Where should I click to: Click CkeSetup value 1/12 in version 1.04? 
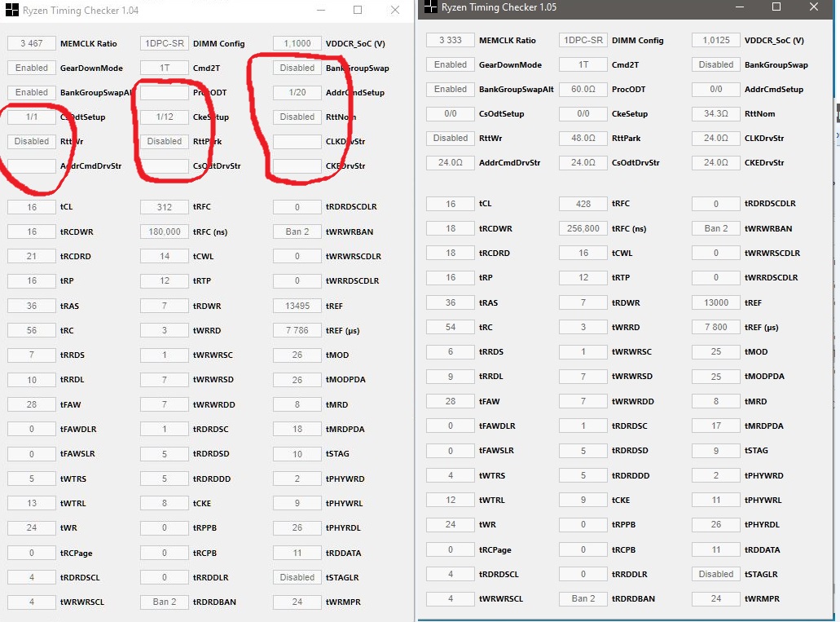click(165, 117)
